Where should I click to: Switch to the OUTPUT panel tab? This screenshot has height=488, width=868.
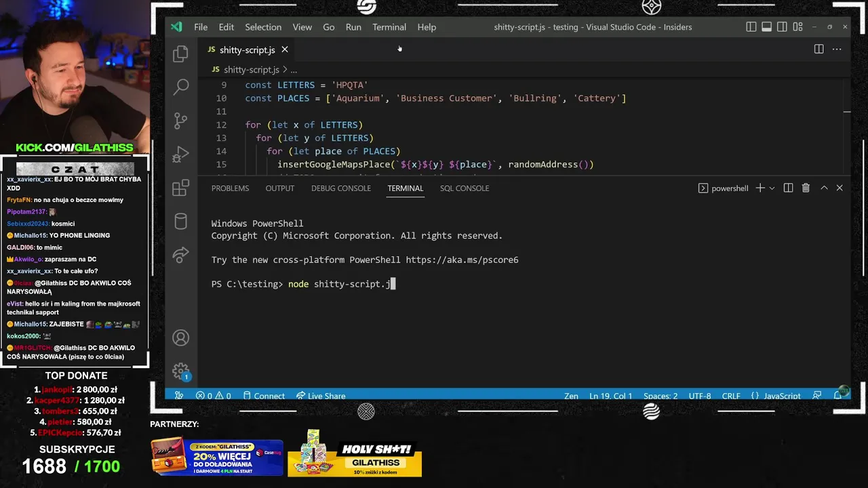pos(280,188)
